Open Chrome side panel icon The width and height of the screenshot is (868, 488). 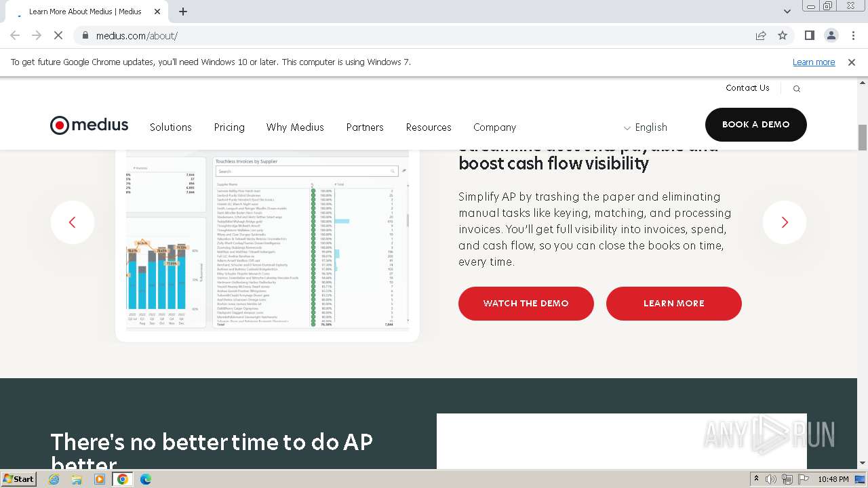coord(810,35)
